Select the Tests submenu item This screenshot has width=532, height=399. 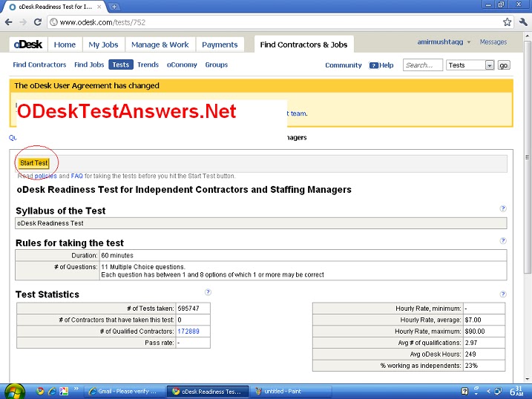pyautogui.click(x=121, y=65)
